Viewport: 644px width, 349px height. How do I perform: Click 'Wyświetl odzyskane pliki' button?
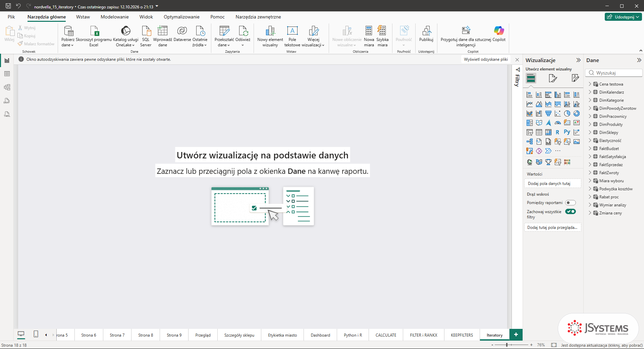(486, 59)
